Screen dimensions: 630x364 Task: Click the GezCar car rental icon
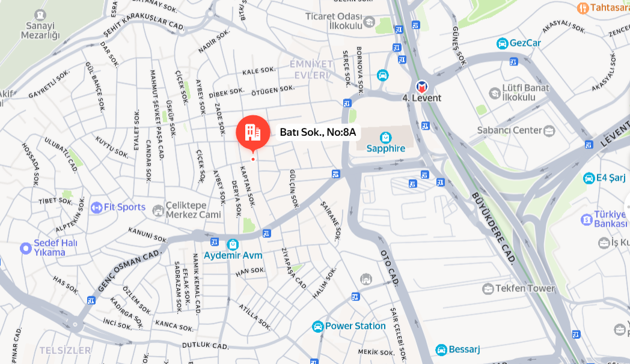click(x=502, y=43)
